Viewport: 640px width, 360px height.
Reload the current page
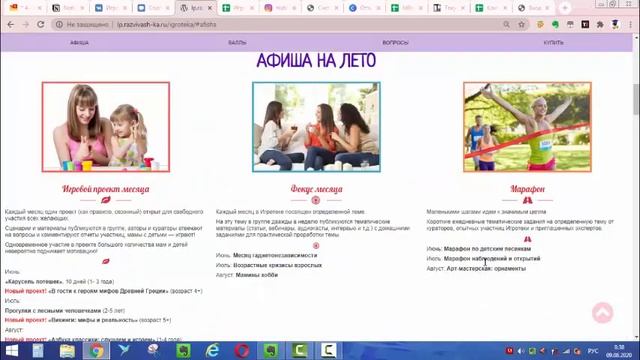(40, 24)
